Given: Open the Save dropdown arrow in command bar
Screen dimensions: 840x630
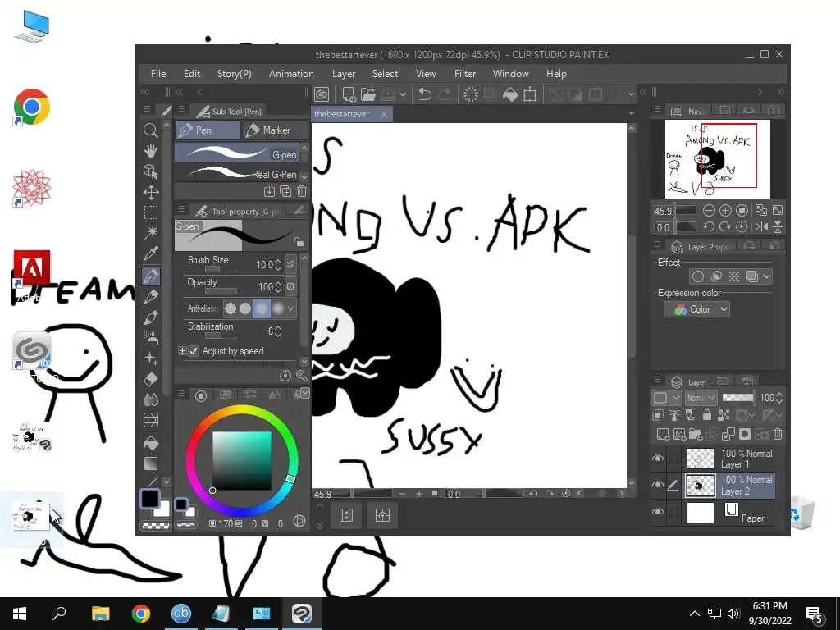Looking at the screenshot, I should [402, 95].
